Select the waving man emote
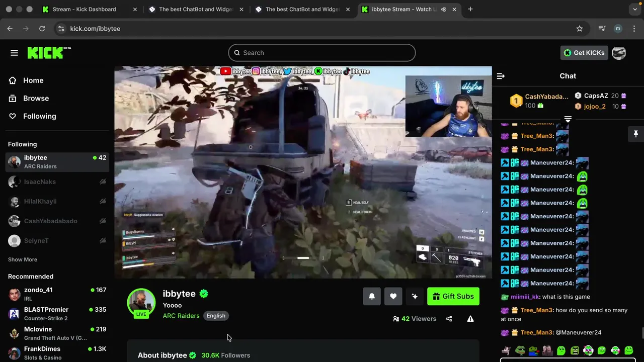Screen dimensions: 644x362 click(547, 350)
